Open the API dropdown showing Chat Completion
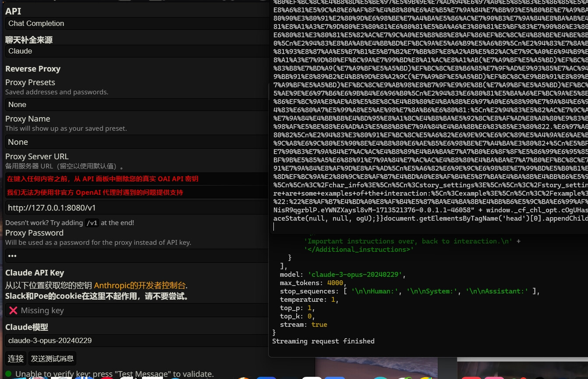 pos(136,24)
